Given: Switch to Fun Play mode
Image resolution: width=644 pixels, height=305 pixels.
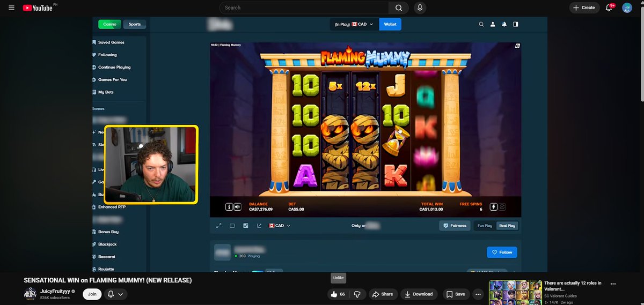Looking at the screenshot, I should (485, 226).
